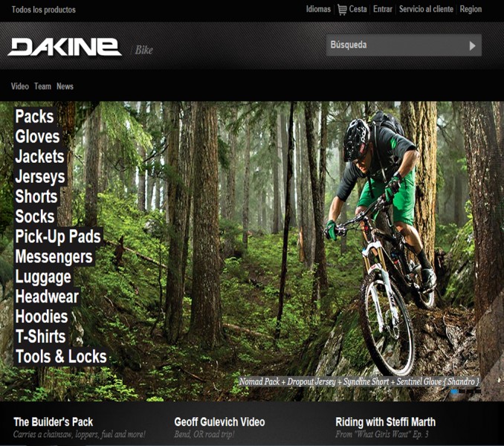This screenshot has height=446, width=504.
Task: Select the active blue slideshow indicator
Action: click(x=454, y=392)
